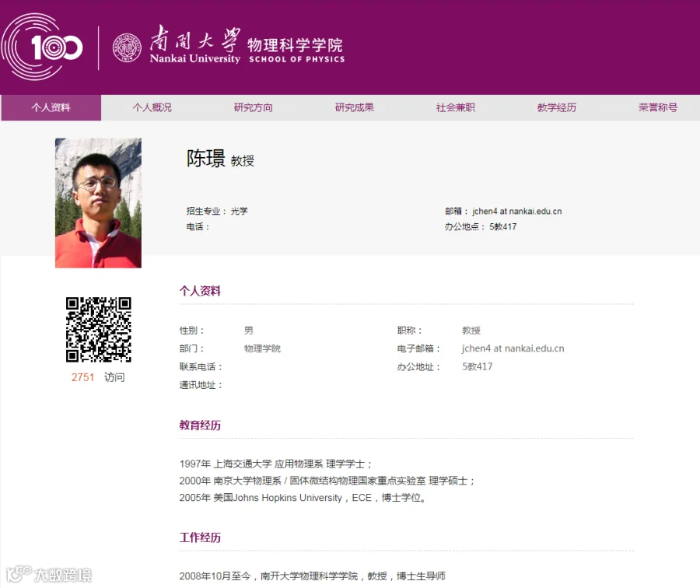This screenshot has width=700, height=588.
Task: Click the top 办公地点 5教417 text
Action: click(x=481, y=227)
